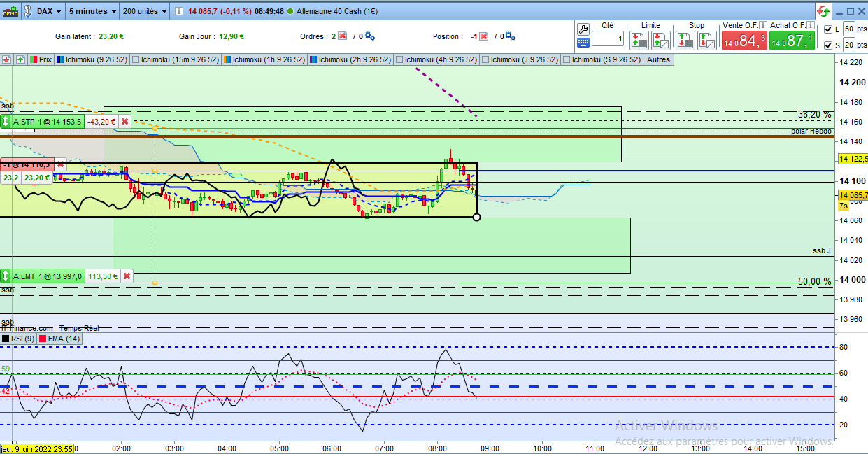Open the order settings gear after Ordres
The image size is (868, 454).
369,36
